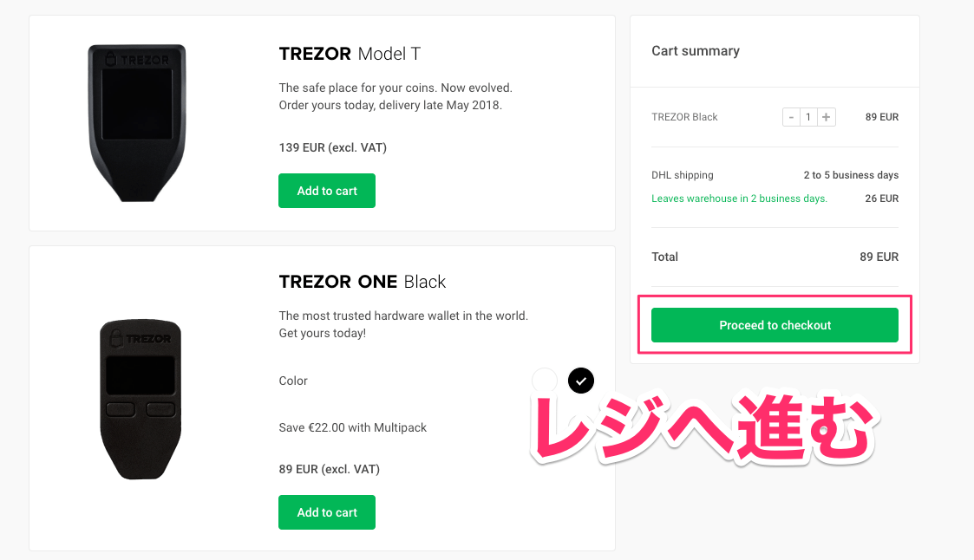Viewport: 974px width, 560px height.
Task: Click the quantity input showing 1
Action: coord(807,116)
